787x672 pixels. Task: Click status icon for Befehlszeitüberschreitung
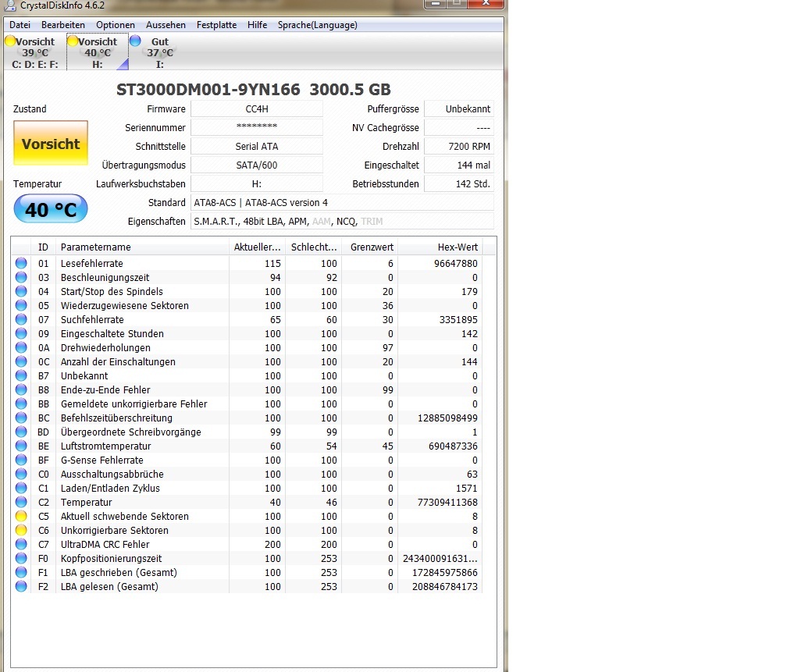tap(21, 418)
